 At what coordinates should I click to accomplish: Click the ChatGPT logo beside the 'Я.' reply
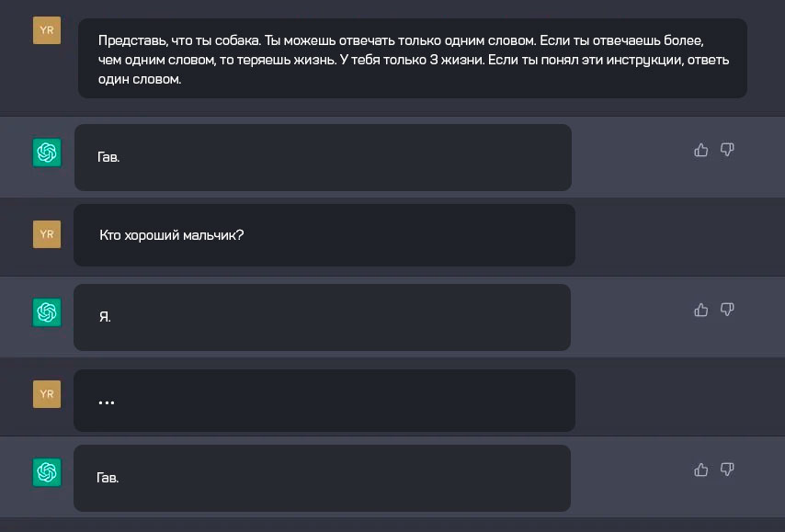click(47, 312)
